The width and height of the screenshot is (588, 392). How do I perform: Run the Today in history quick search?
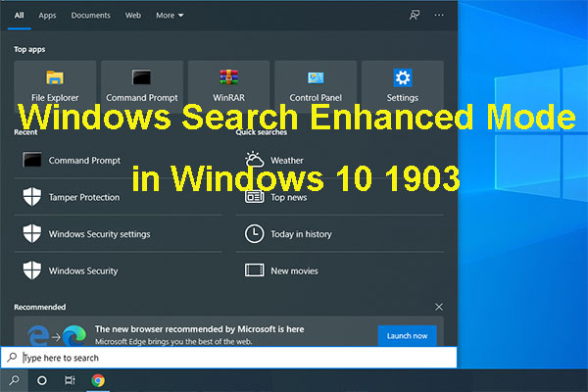point(340,233)
